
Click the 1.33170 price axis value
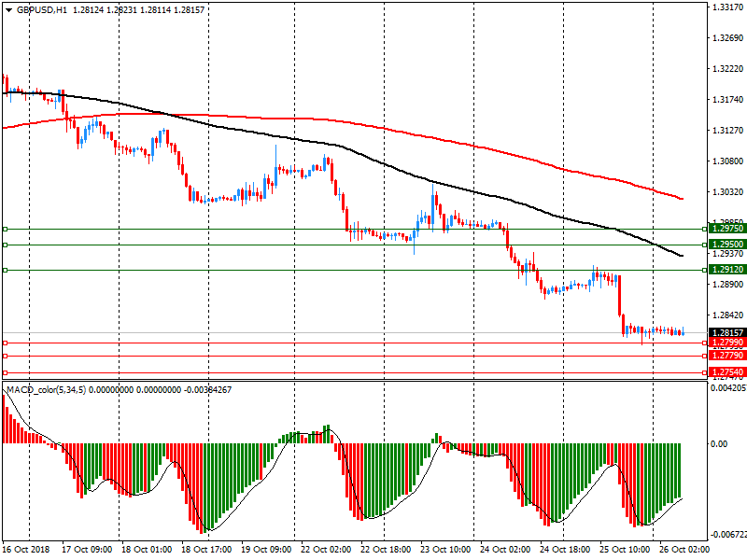click(727, 7)
